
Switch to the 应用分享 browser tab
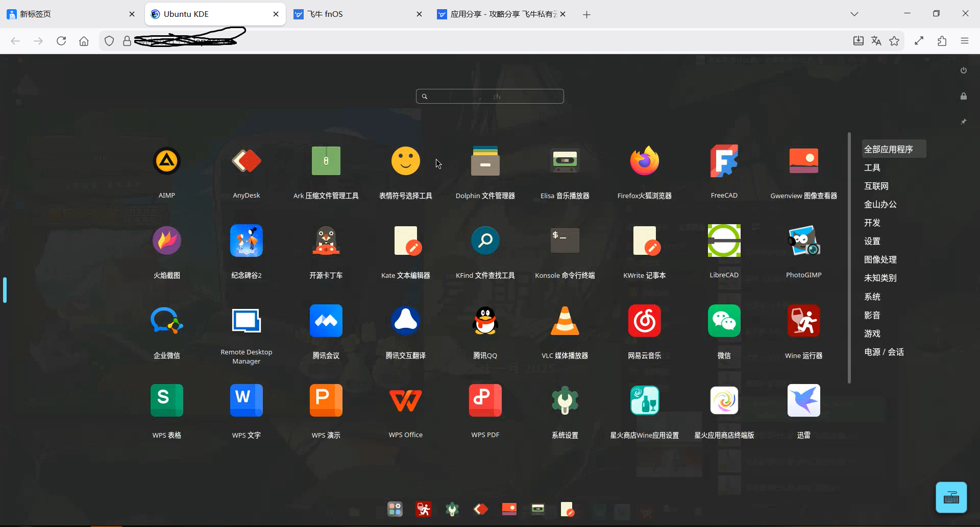(502, 14)
